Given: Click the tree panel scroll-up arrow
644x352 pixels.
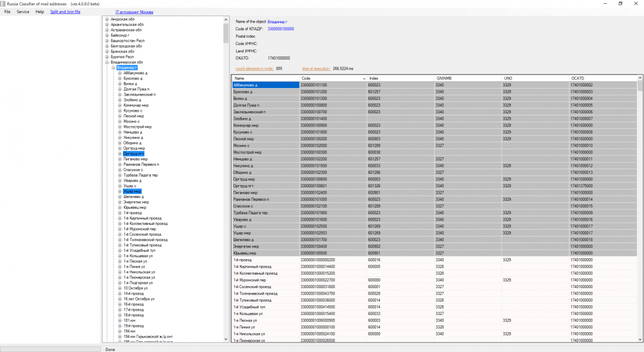Looking at the screenshot, I should tap(226, 19).
